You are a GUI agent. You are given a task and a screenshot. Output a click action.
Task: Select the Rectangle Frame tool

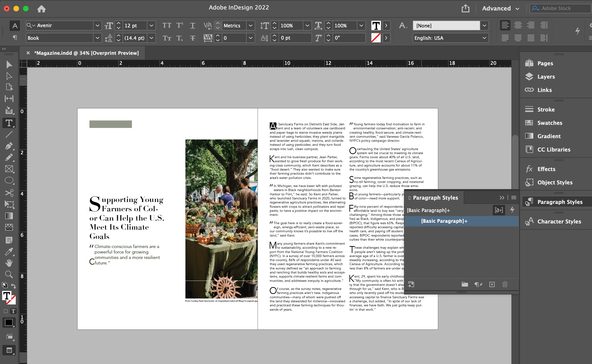pos(9,169)
